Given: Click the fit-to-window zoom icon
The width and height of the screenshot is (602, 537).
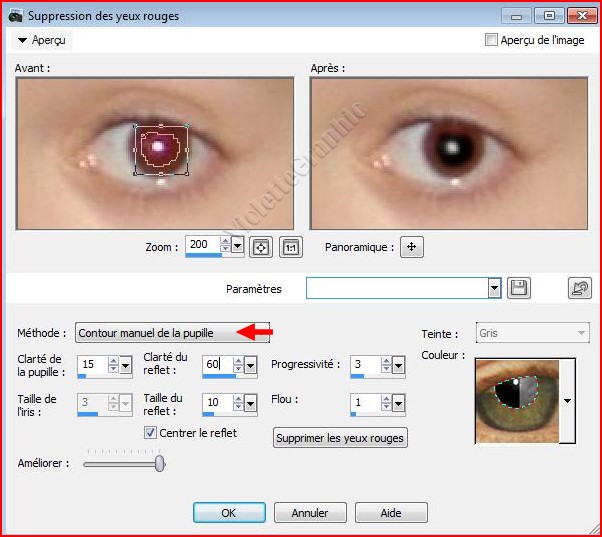Looking at the screenshot, I should [x=262, y=247].
